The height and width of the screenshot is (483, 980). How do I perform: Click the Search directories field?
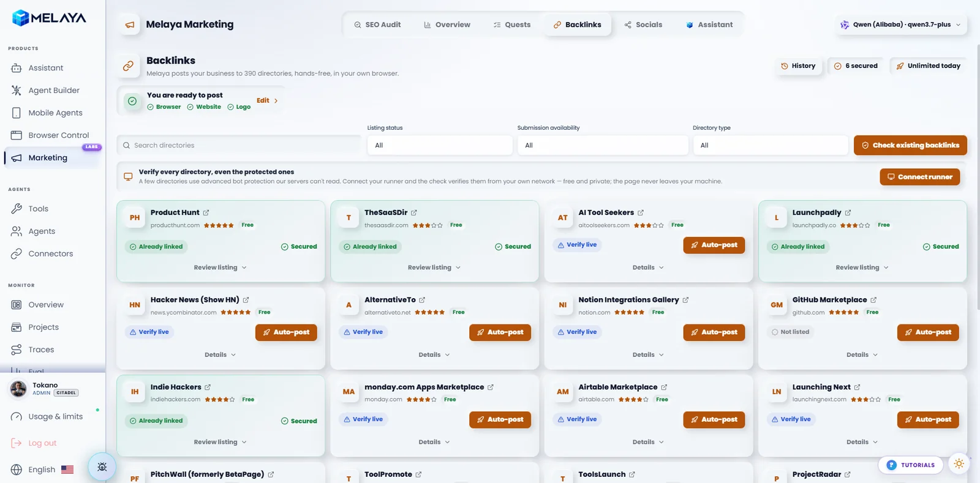coord(239,146)
